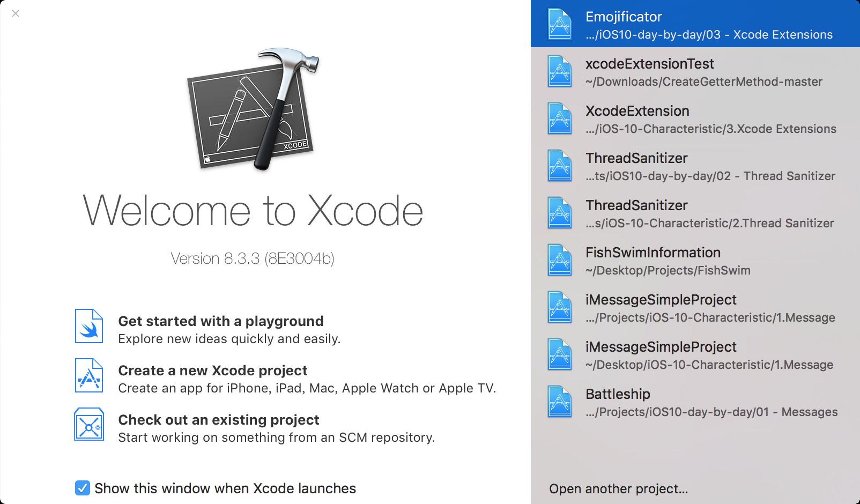Choose Create a new Xcode project

[x=213, y=370]
